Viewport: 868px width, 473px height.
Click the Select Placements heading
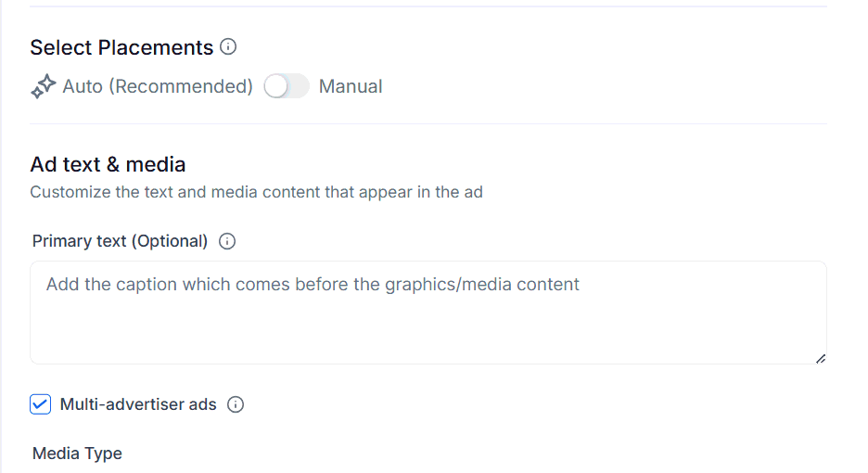tap(121, 47)
